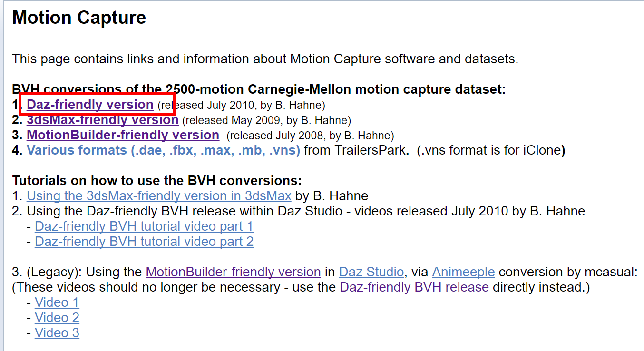Click the 'released July 2008, by B. Hahne' text

[311, 136]
